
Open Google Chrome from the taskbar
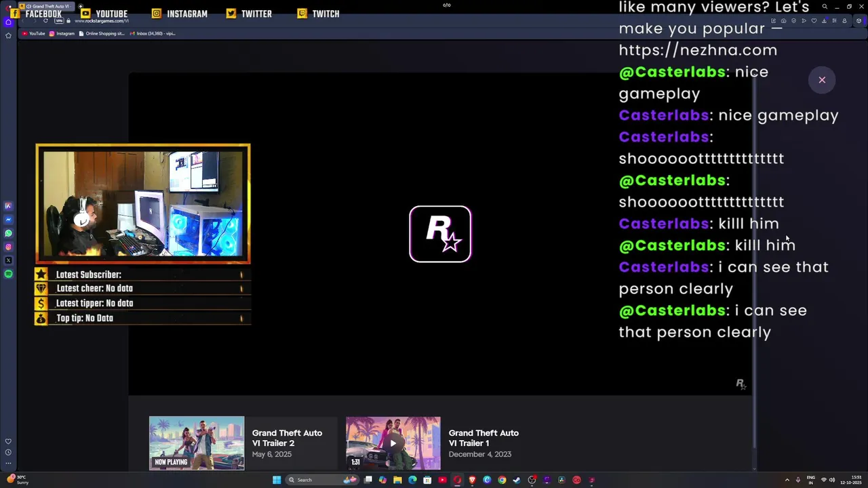[x=502, y=480]
